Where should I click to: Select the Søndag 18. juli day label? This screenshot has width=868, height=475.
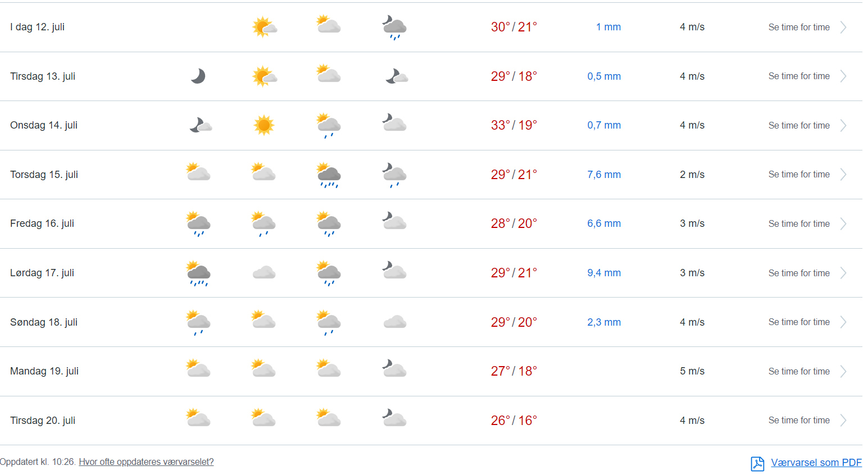(44, 322)
